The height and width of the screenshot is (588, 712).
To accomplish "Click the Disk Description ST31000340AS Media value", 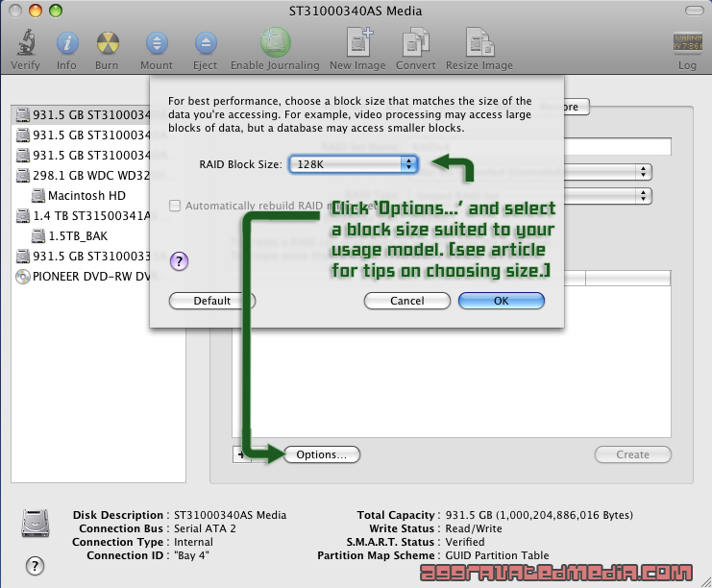I will [230, 515].
